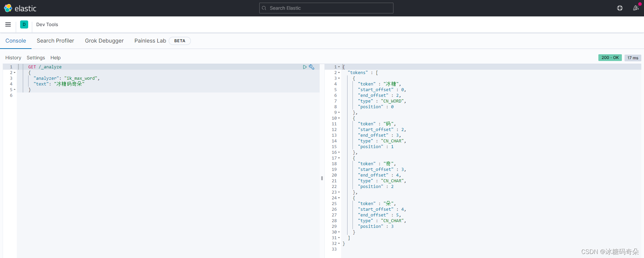The image size is (644, 258).
Task: Click the fold arrow at response line 30
Action: point(339,232)
